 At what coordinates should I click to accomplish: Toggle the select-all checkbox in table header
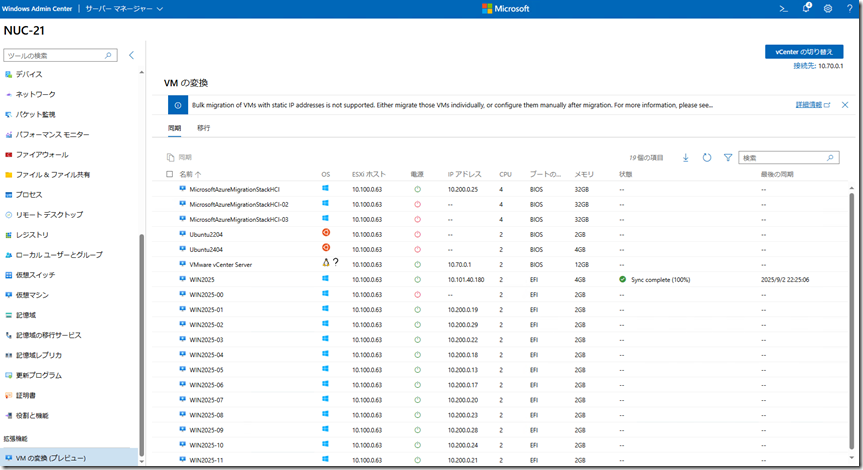[x=169, y=174]
